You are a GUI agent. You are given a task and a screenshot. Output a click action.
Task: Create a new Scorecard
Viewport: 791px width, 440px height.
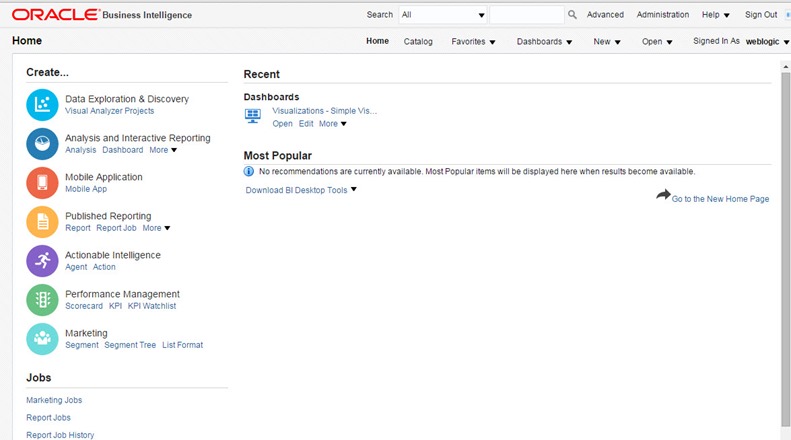point(84,306)
